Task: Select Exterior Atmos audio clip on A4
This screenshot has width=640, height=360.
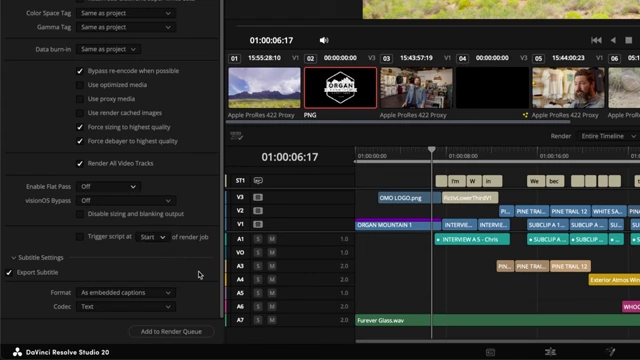Action: click(614, 280)
